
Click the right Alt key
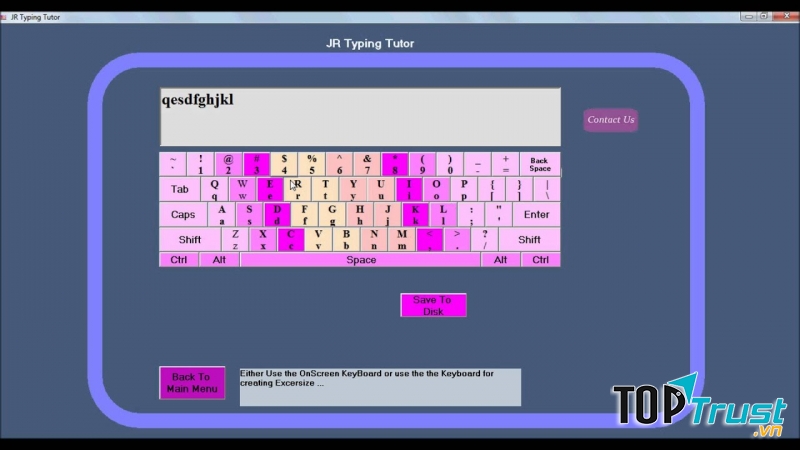[501, 260]
